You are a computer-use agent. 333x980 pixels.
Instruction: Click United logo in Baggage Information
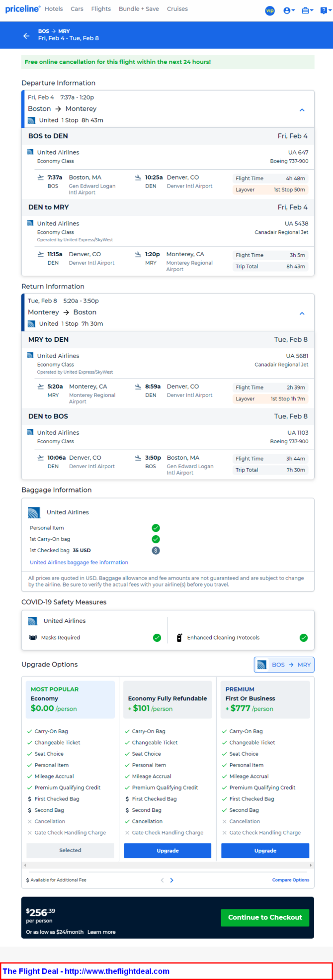coord(34,512)
